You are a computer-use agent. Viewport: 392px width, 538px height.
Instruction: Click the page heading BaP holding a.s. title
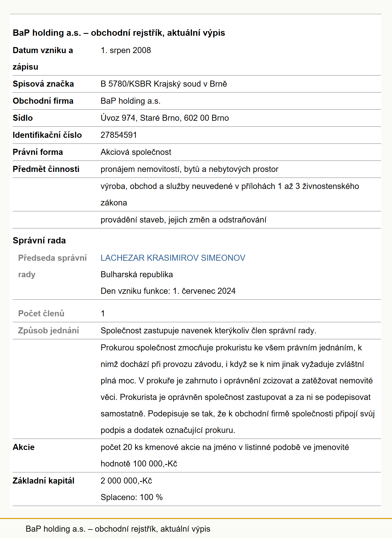pos(119,33)
